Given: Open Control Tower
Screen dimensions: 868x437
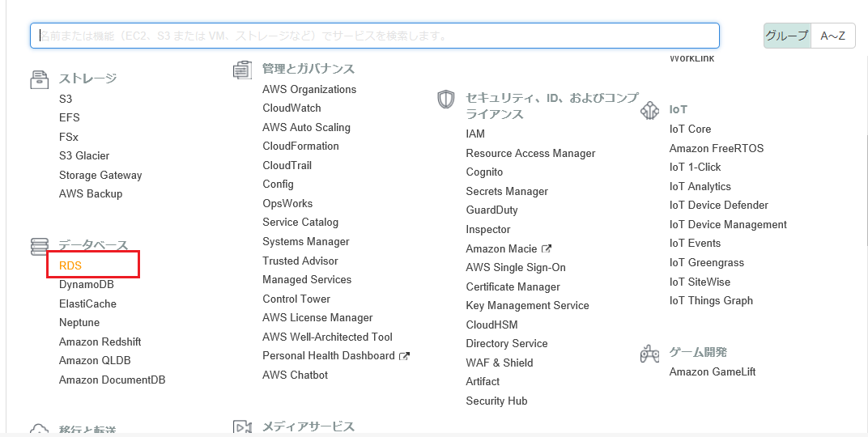Looking at the screenshot, I should pyautogui.click(x=296, y=299).
